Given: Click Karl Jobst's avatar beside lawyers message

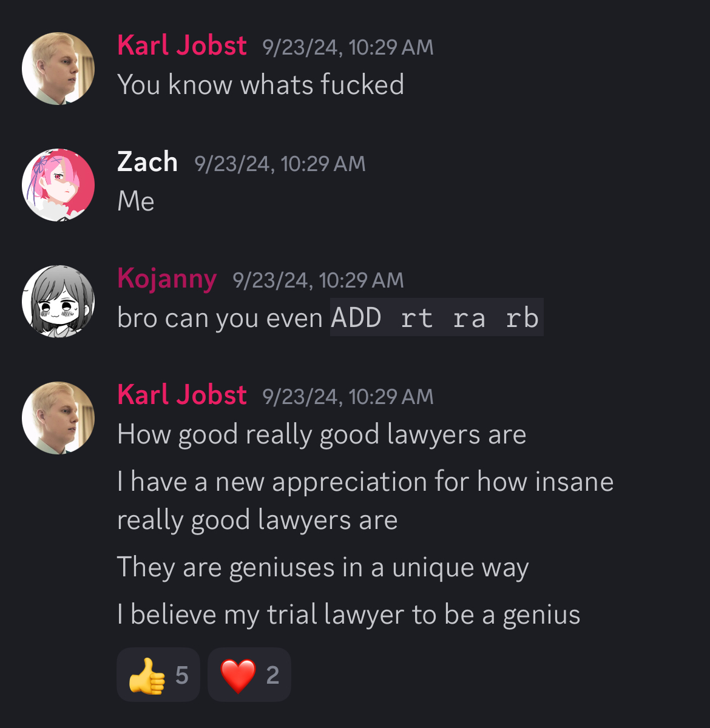Looking at the screenshot, I should 58,418.
